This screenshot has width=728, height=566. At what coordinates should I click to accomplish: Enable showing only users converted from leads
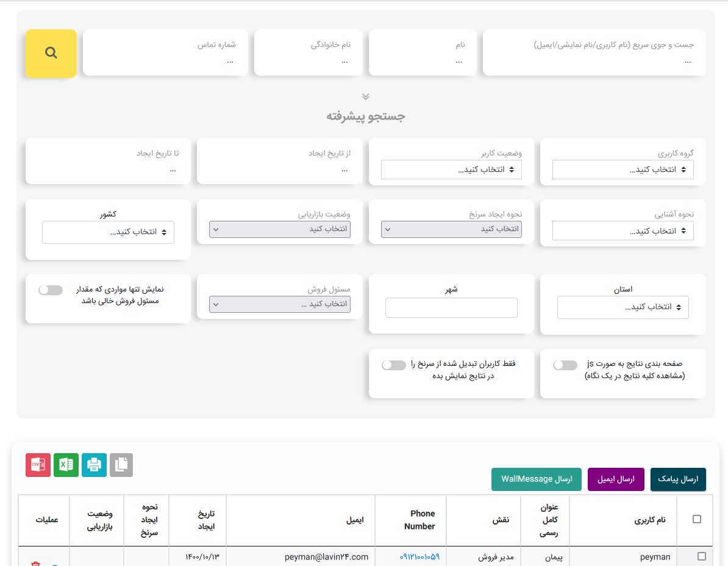(393, 365)
